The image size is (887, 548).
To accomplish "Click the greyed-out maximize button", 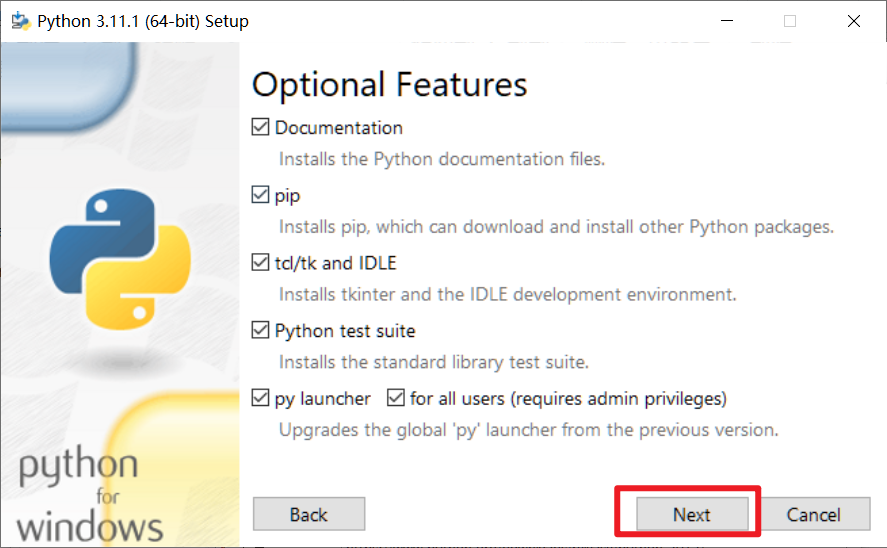I will click(x=790, y=21).
